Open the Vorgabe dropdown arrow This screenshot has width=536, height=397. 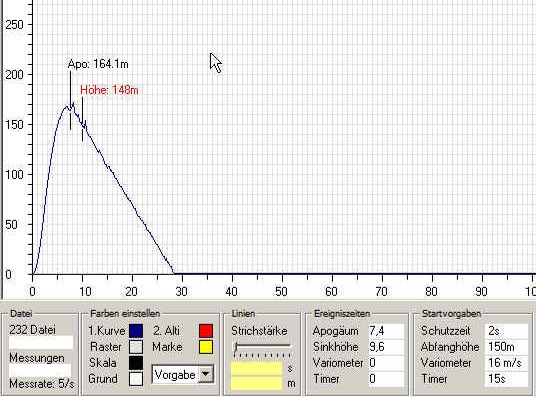205,374
